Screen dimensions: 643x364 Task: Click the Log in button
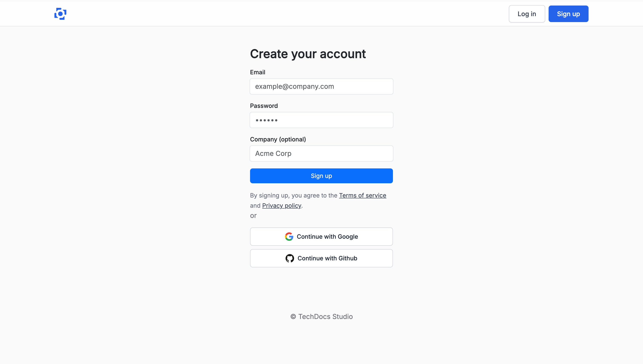coord(527,14)
